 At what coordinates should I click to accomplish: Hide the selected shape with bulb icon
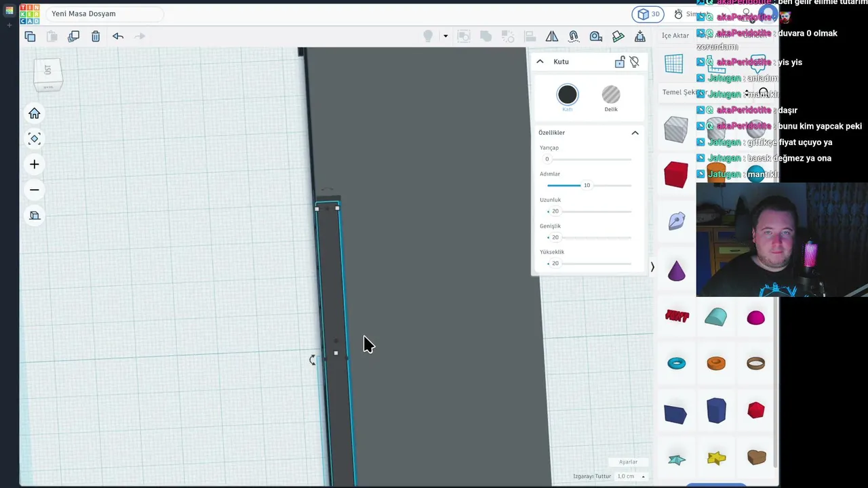pos(634,62)
